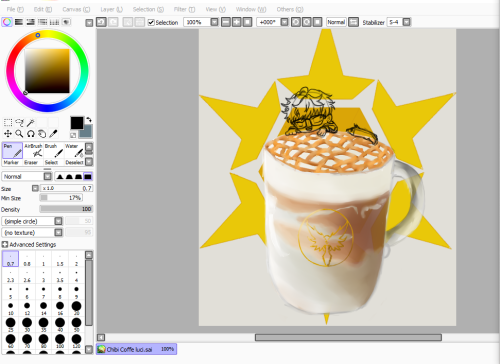Toggle transparent color box under foreground swatch
This screenshot has width=500, height=364.
click(x=73, y=135)
